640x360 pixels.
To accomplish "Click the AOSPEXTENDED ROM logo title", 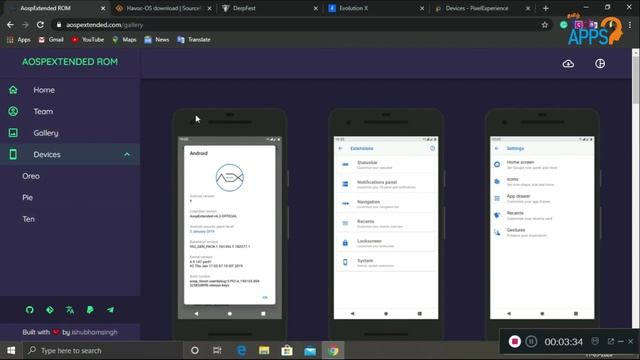I will (x=70, y=62).
